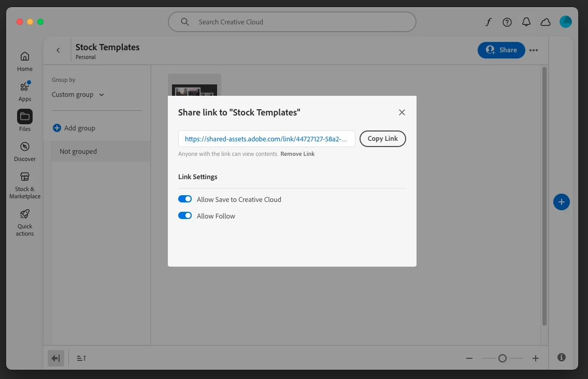This screenshot has width=588, height=379.
Task: Expand the Custom group dropdown
Action: (x=78, y=94)
